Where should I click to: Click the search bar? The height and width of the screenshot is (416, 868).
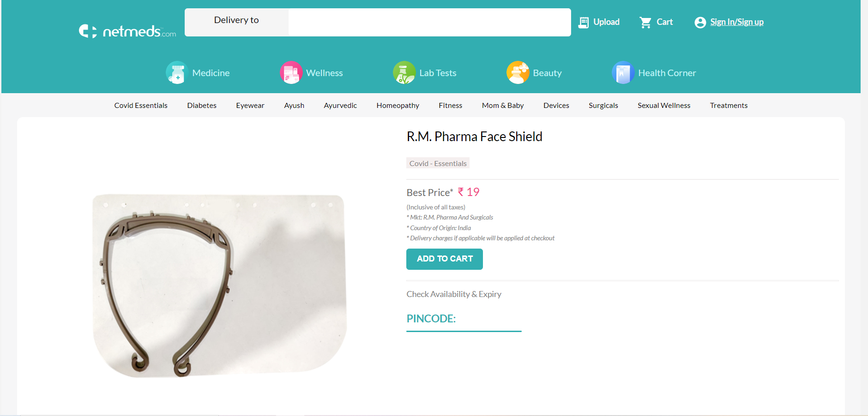click(429, 22)
